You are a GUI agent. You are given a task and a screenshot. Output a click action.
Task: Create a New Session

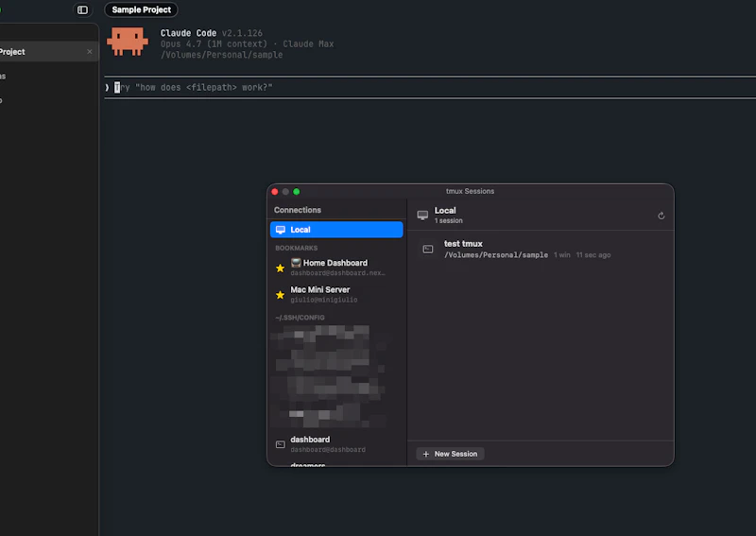450,454
